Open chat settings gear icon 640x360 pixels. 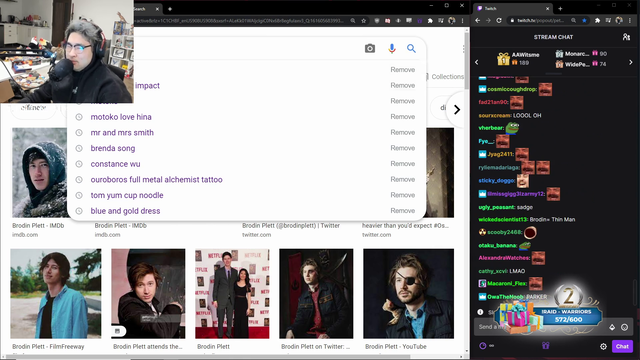pos(603,347)
